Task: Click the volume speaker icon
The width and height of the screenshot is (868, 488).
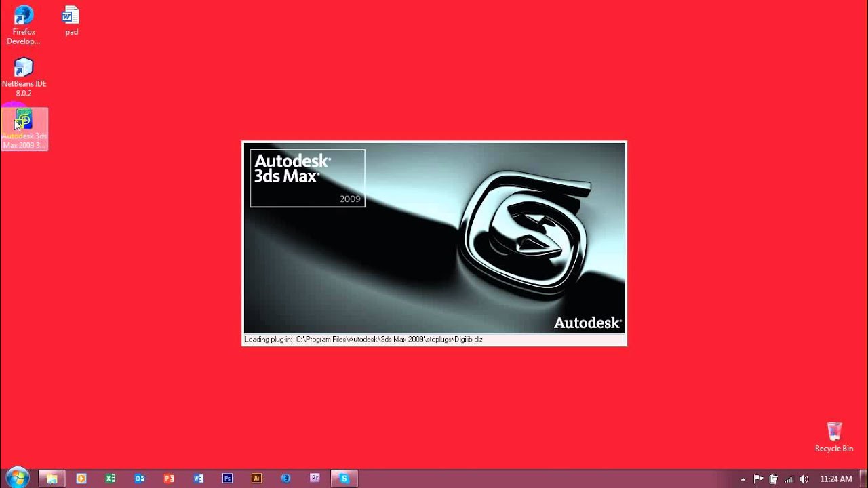Action: pyautogui.click(x=804, y=479)
